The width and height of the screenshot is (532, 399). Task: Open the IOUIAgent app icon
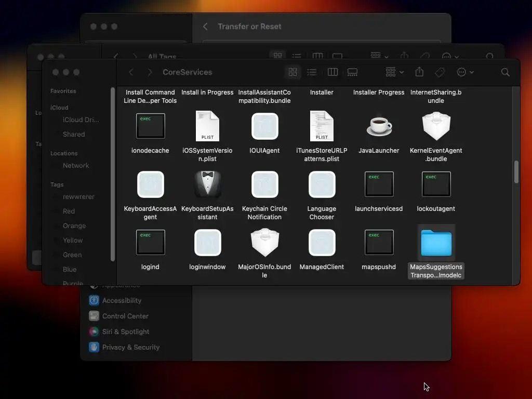pyautogui.click(x=264, y=126)
